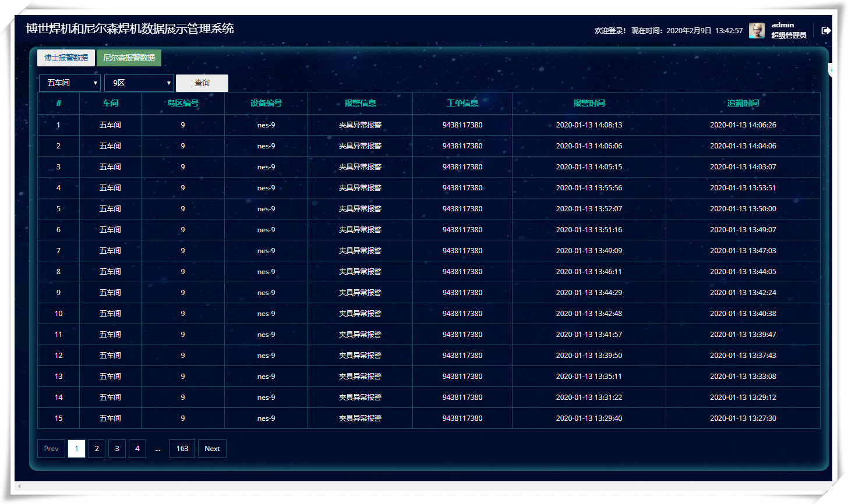Go to the Prev page
Screen dimensions: 848x504
[51, 449]
